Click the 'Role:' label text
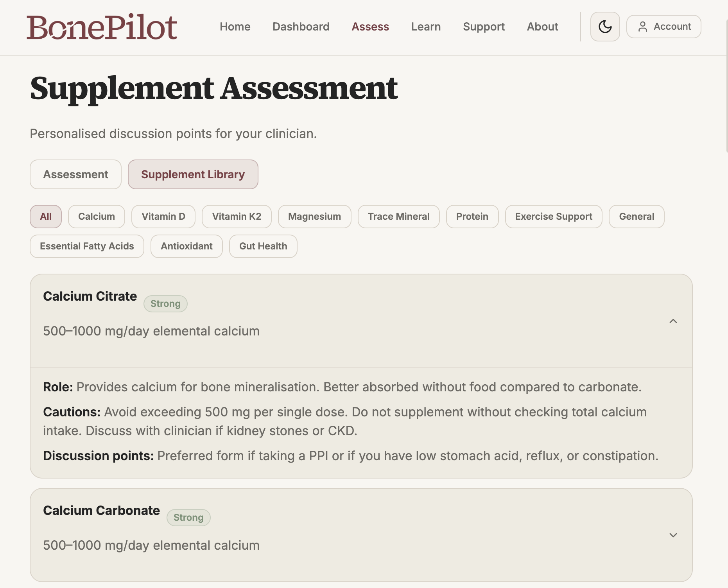 58,387
